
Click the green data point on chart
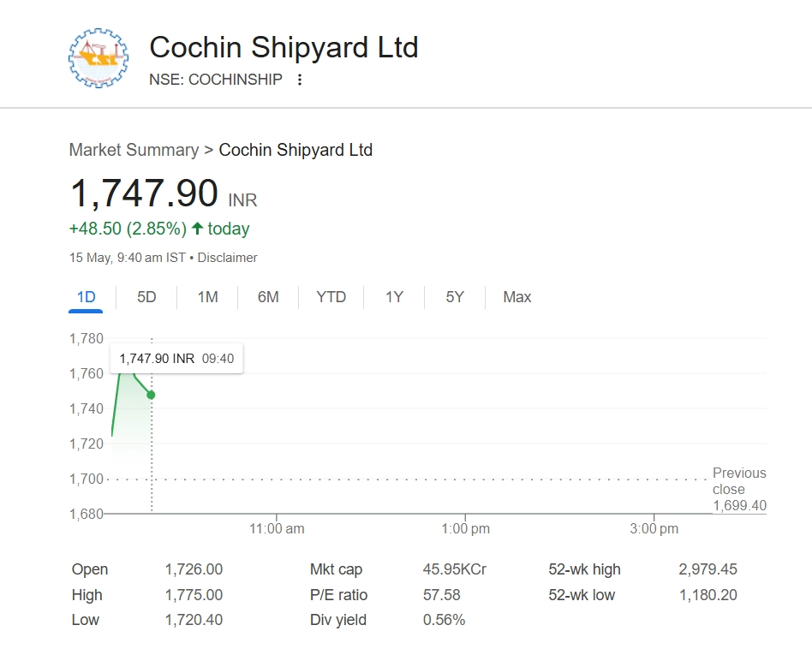point(152,395)
